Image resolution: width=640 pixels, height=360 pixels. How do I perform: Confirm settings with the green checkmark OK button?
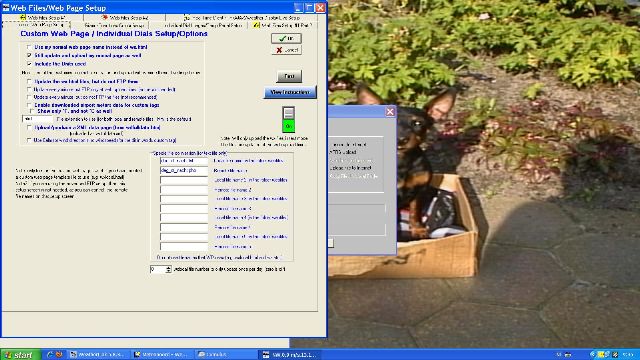tap(286, 38)
